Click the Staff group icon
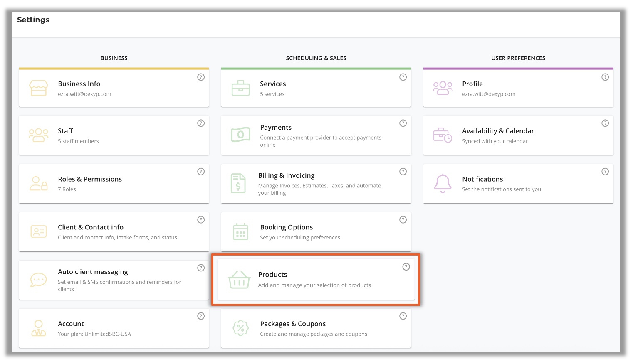This screenshot has height=364, width=633. pyautogui.click(x=38, y=135)
